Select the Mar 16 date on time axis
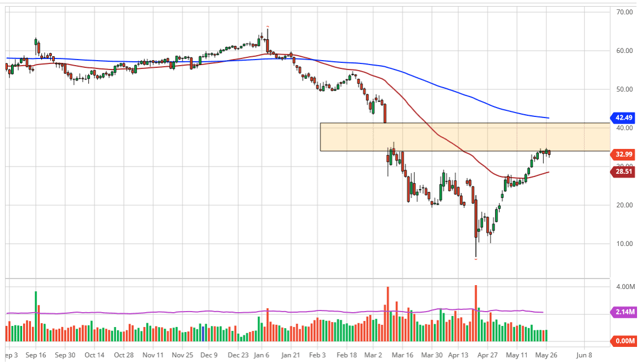Image resolution: width=642 pixels, height=364 pixels. (403, 355)
